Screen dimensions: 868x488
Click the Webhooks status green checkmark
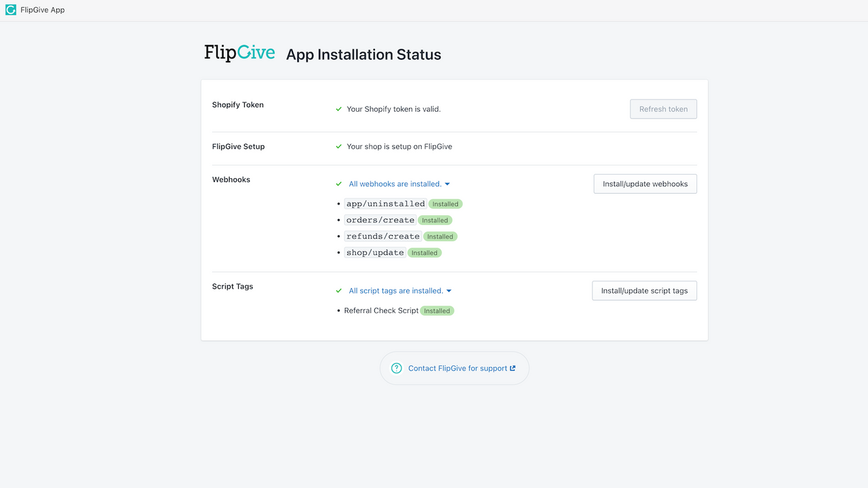click(339, 184)
